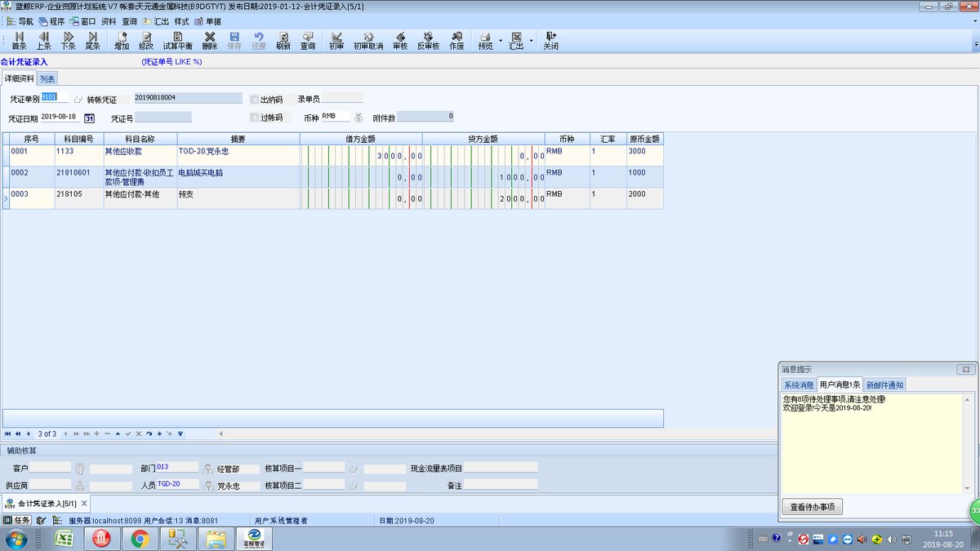
Task: Click the 预览 print preview icon
Action: (x=485, y=41)
